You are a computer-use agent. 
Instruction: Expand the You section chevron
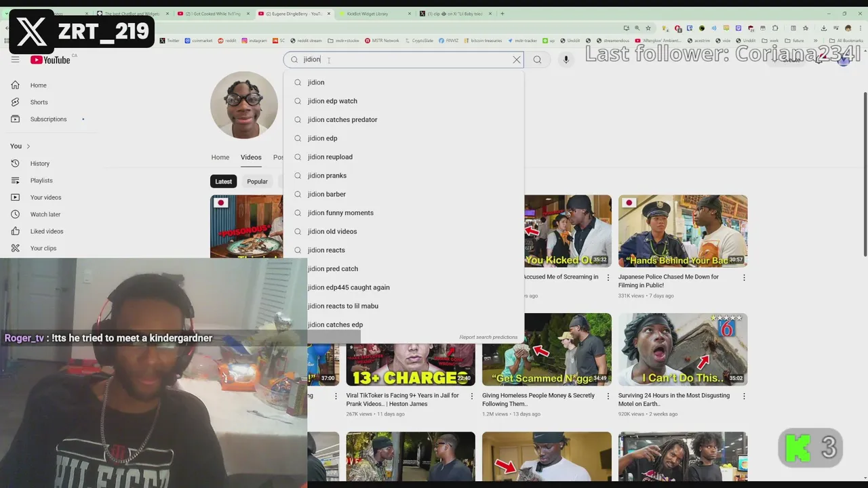pyautogui.click(x=28, y=146)
